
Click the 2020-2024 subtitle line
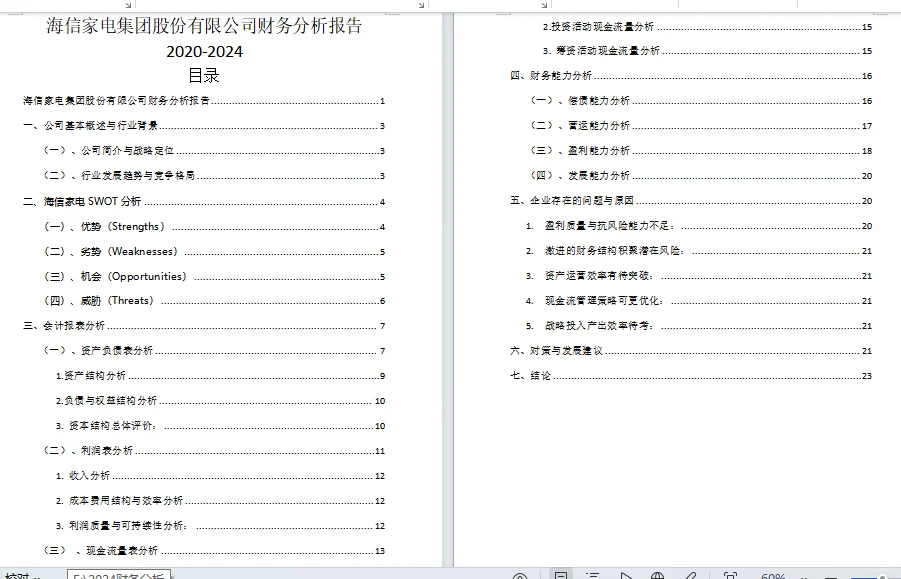point(204,52)
